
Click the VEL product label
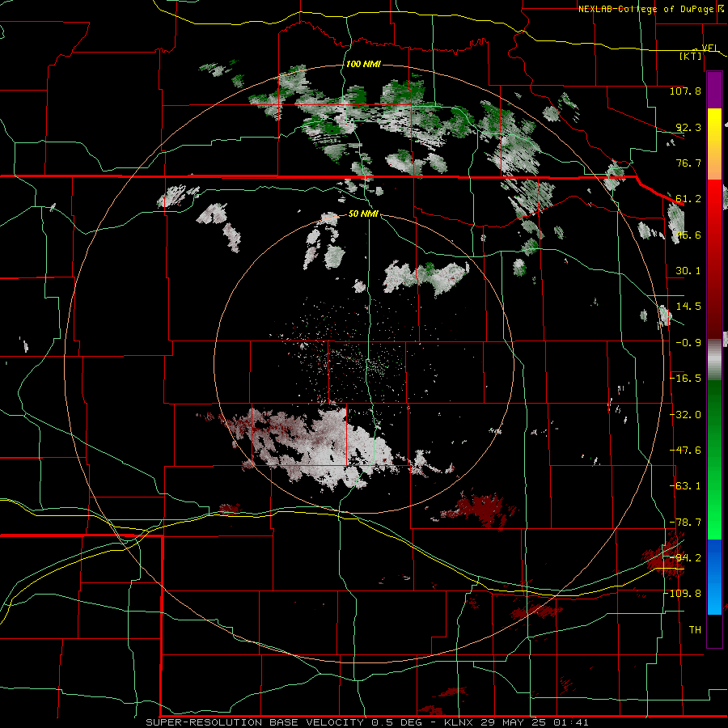(710, 48)
